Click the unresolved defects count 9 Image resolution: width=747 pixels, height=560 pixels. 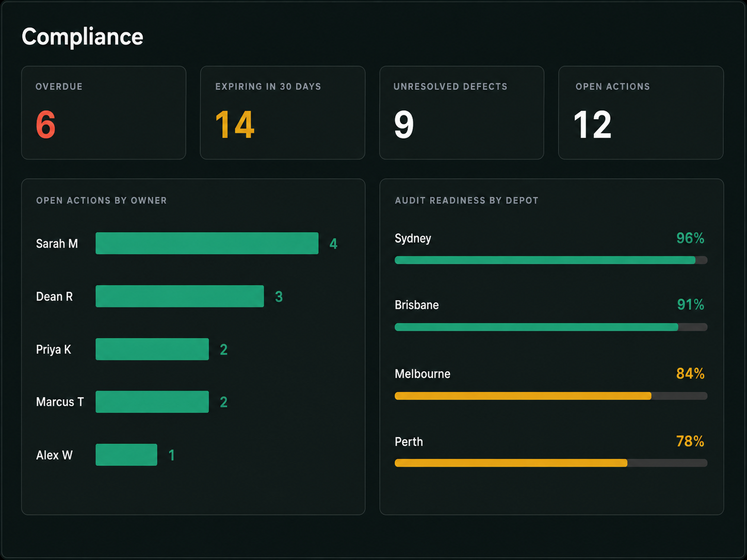(404, 125)
